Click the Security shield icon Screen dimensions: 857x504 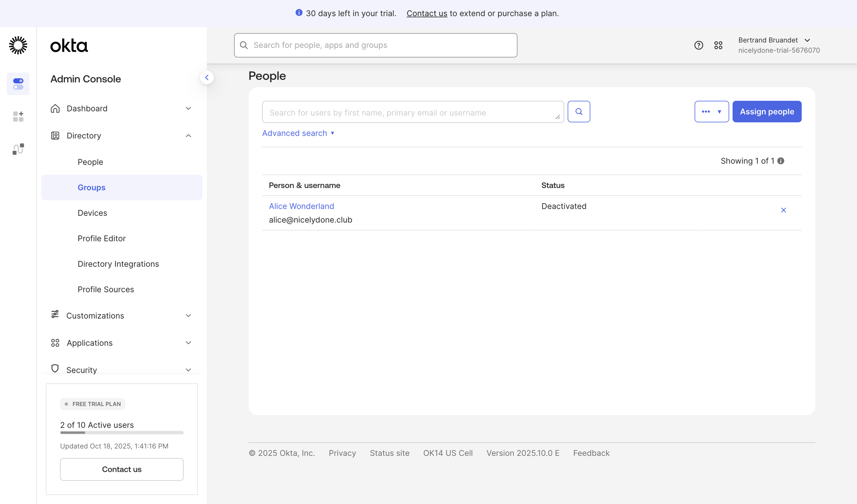pos(55,369)
